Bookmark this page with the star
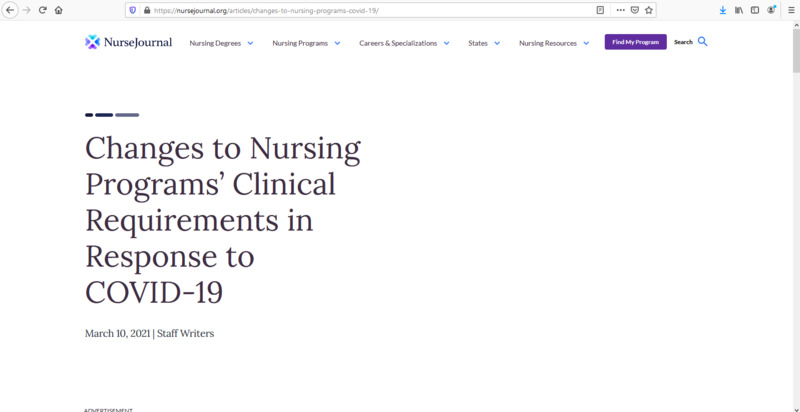800x412 pixels. 649,10
